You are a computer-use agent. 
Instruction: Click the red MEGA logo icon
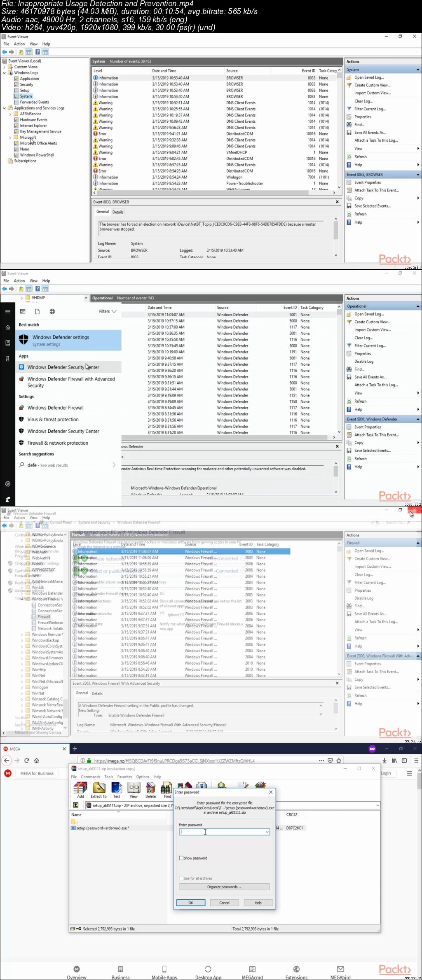click(x=8, y=773)
